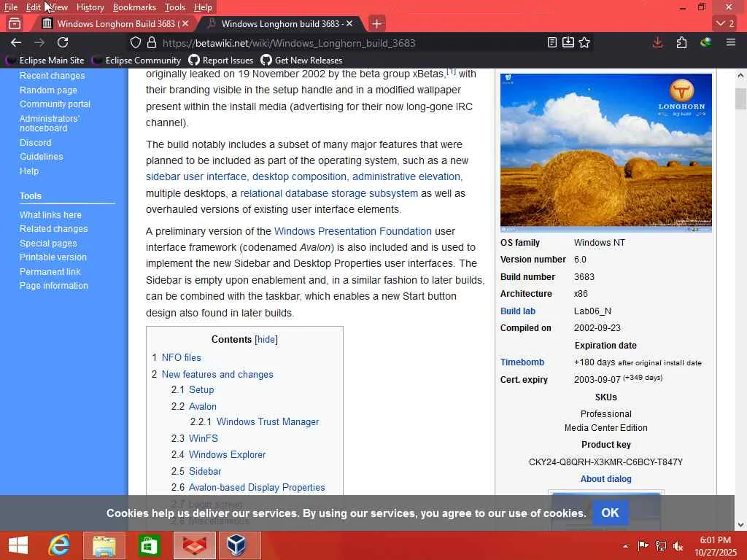Open Printable version link
747x560 pixels.
pos(53,257)
